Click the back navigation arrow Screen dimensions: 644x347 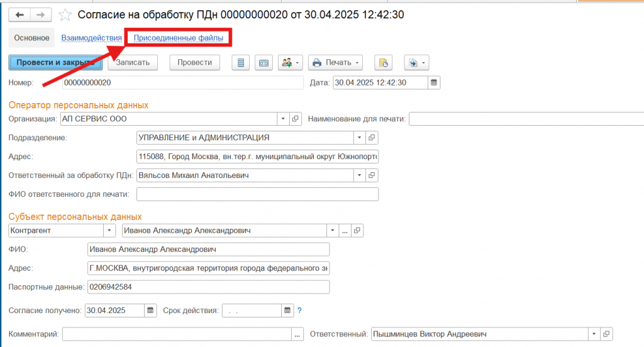(x=19, y=14)
